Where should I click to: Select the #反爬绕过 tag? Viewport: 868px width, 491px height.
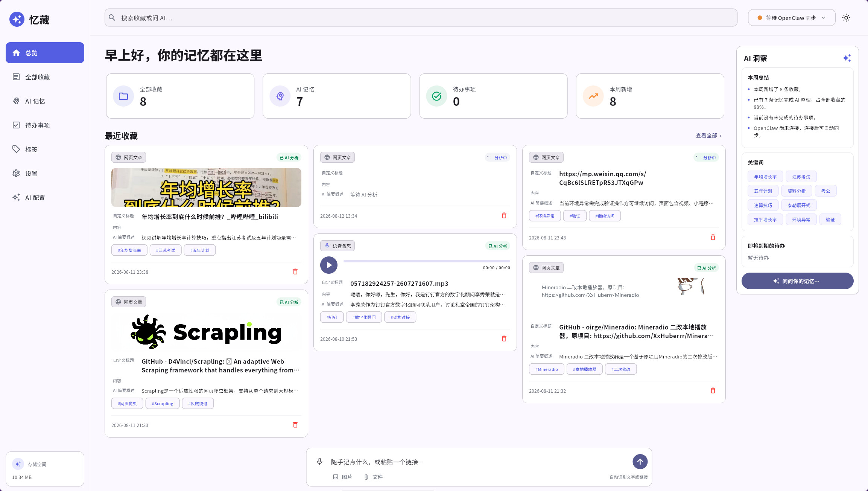(x=198, y=404)
